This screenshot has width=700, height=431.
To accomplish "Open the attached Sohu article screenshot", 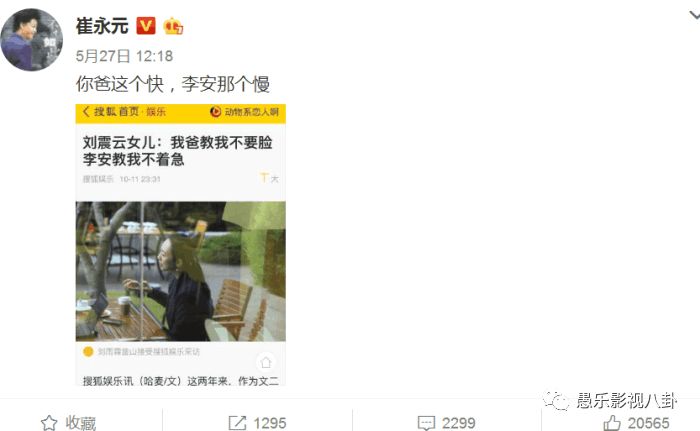I will tap(180, 245).
